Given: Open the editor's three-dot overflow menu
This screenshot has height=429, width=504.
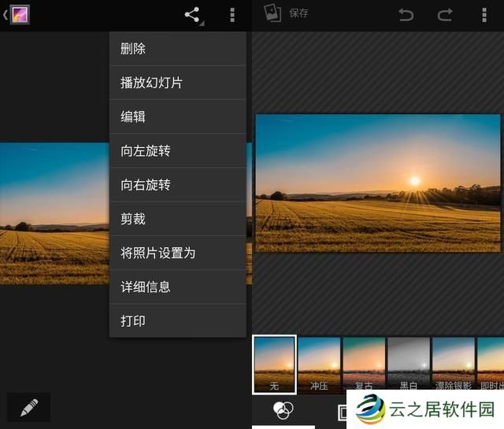Looking at the screenshot, I should click(x=484, y=15).
